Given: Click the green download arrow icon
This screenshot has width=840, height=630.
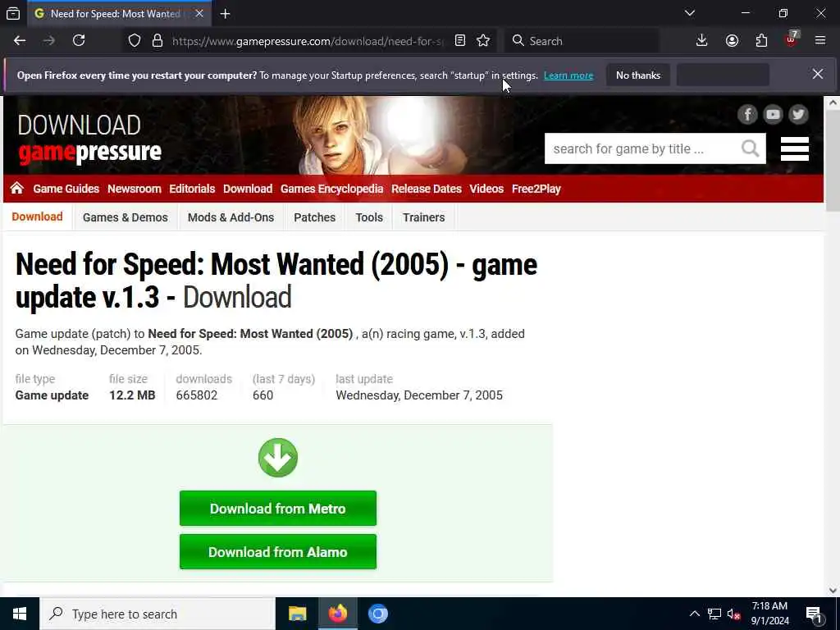Looking at the screenshot, I should click(x=277, y=458).
